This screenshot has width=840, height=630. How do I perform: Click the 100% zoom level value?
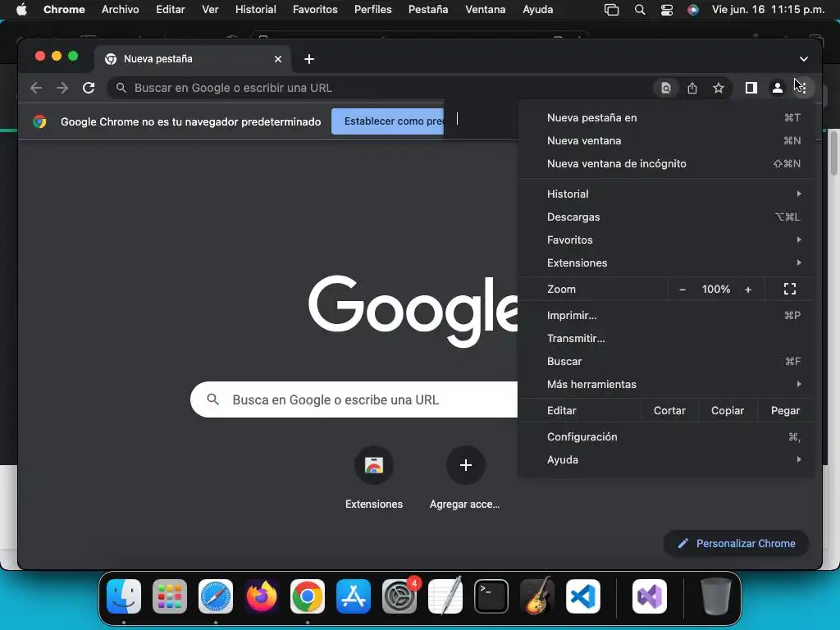click(x=715, y=290)
